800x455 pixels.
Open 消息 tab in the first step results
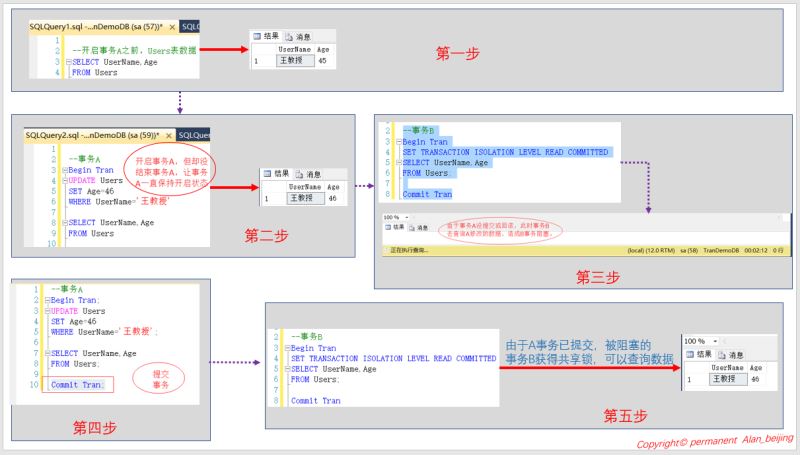click(303, 37)
